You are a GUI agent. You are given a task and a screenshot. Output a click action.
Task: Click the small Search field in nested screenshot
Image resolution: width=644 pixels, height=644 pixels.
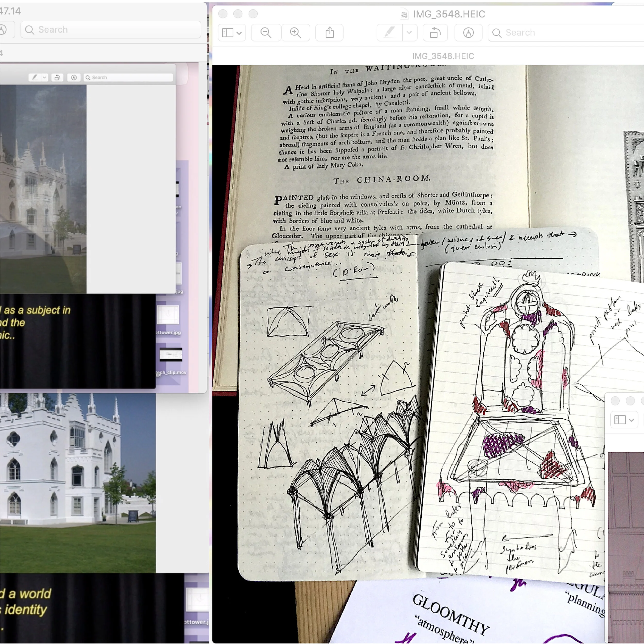click(x=128, y=78)
